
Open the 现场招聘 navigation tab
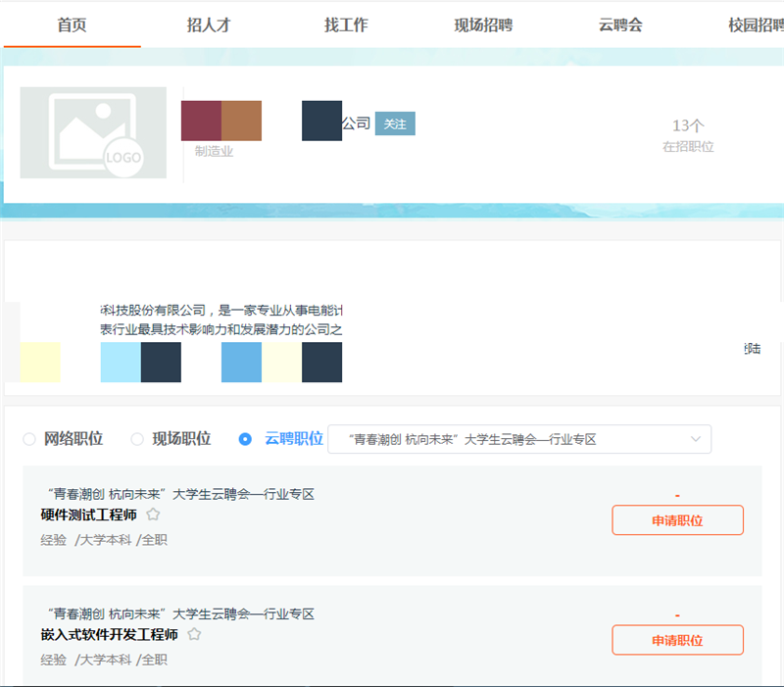[x=483, y=25]
